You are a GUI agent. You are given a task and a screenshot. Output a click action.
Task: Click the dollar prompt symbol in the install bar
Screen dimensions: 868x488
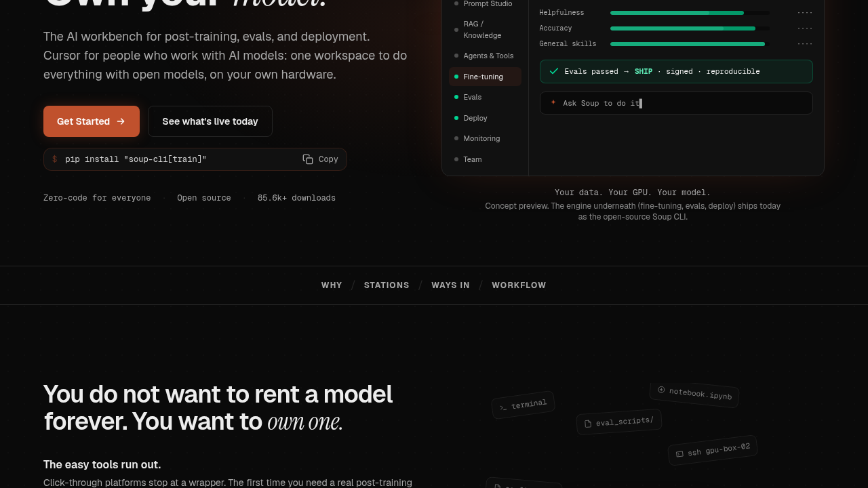pos(55,159)
